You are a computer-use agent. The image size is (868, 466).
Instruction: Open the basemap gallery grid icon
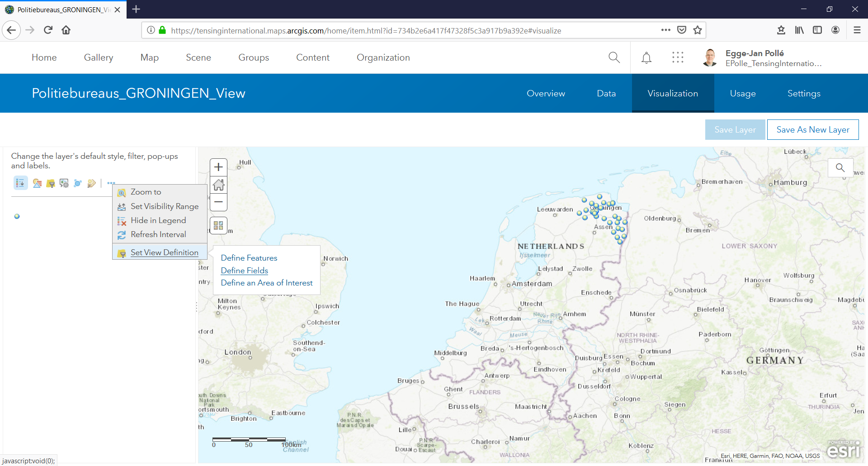[x=218, y=225]
